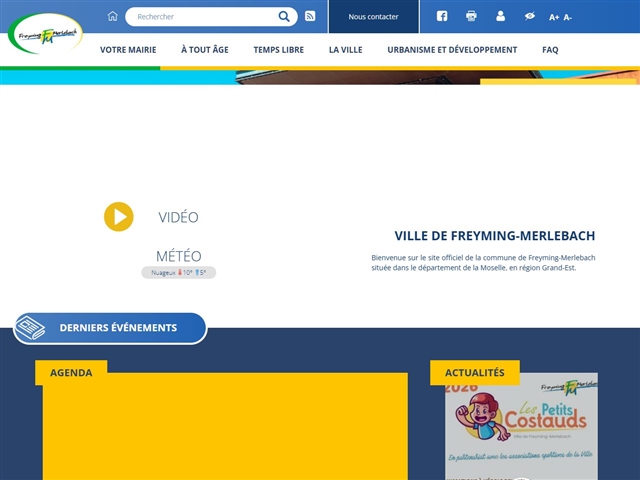The image size is (640, 480).
Task: Open the La Ville menu
Action: click(345, 49)
